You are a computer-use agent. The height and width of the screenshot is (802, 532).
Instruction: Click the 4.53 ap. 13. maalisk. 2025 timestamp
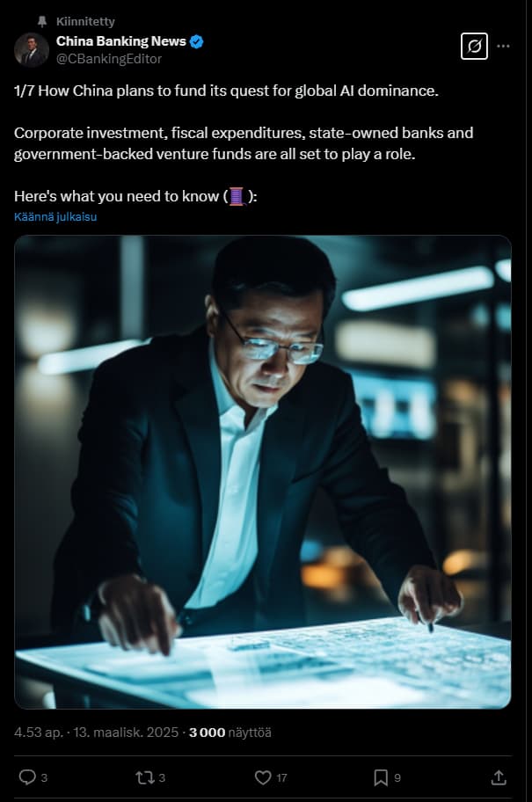pos(96,733)
